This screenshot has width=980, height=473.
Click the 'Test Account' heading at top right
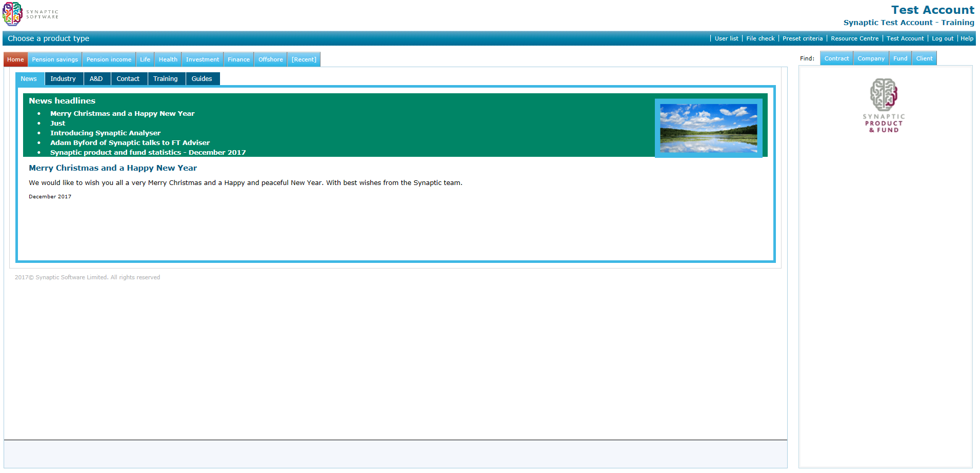point(932,10)
